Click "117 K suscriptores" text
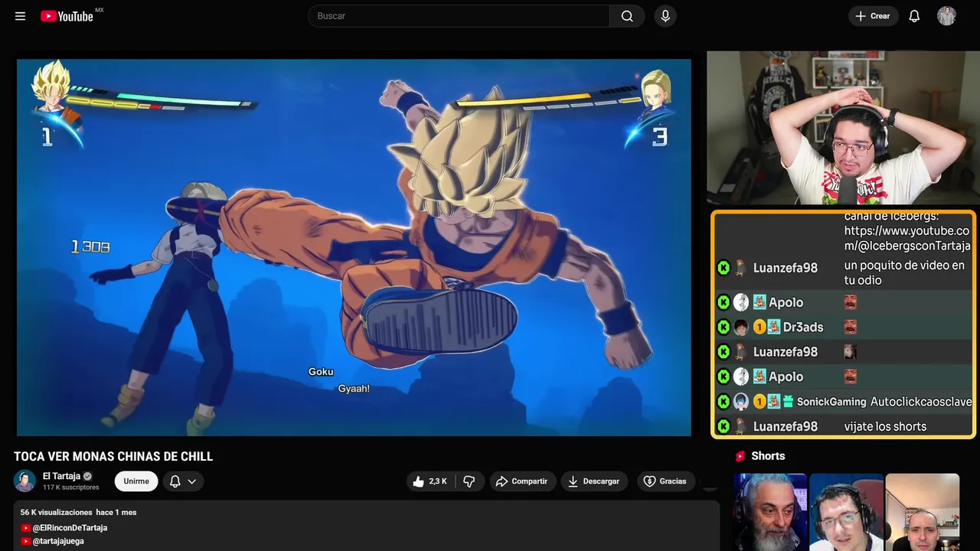This screenshot has height=551, width=980. [x=70, y=487]
